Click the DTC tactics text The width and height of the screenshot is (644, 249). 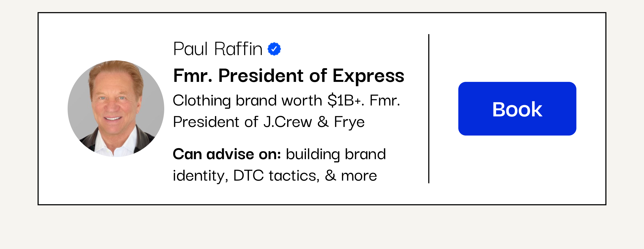point(276,176)
